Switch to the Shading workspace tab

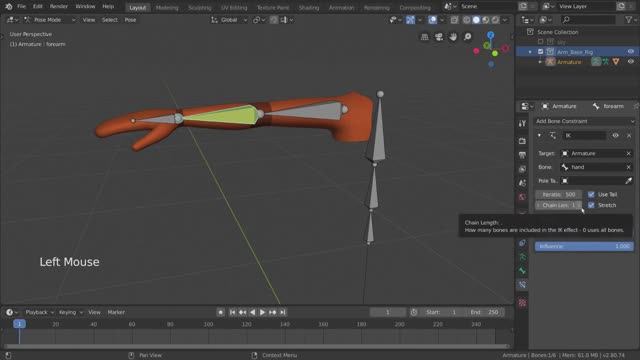point(309,8)
